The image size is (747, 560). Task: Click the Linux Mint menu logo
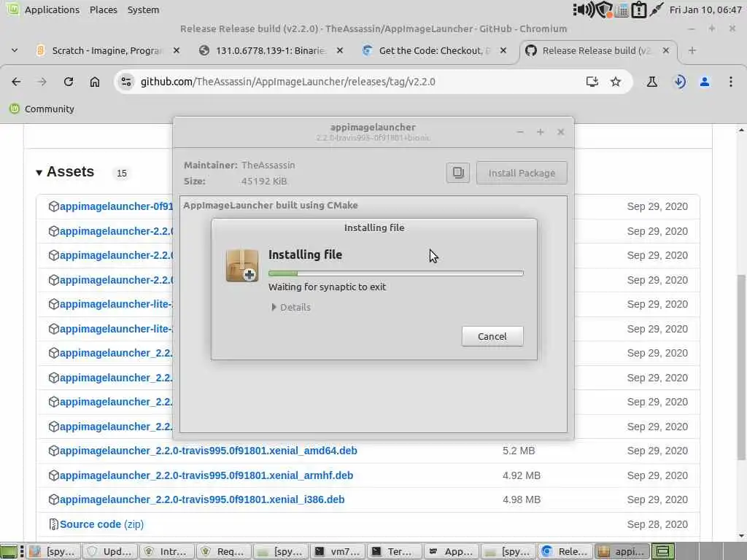[x=13, y=9]
